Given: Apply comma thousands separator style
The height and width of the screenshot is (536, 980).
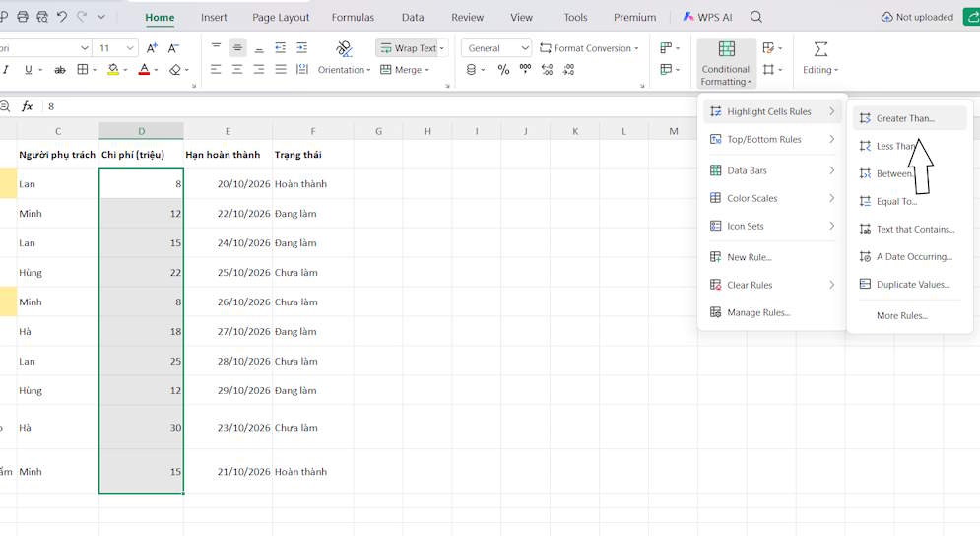Looking at the screenshot, I should coord(525,69).
